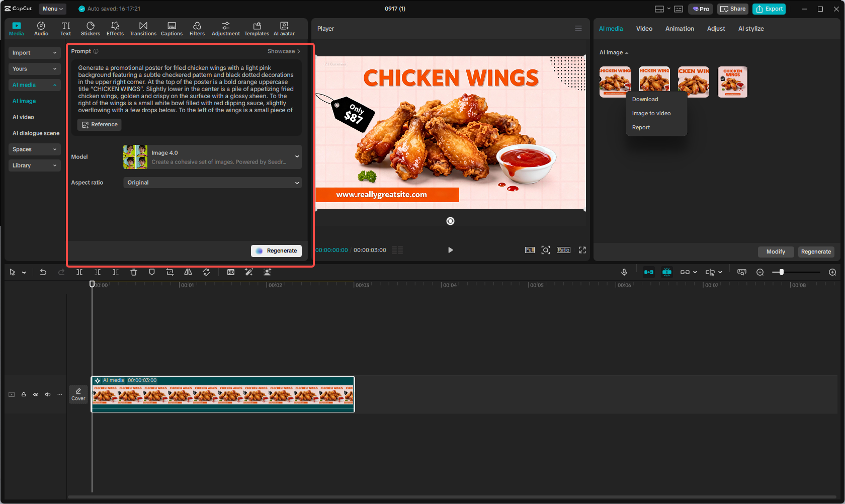Delete the selected clip with trash icon
845x504 pixels.
[x=134, y=272]
